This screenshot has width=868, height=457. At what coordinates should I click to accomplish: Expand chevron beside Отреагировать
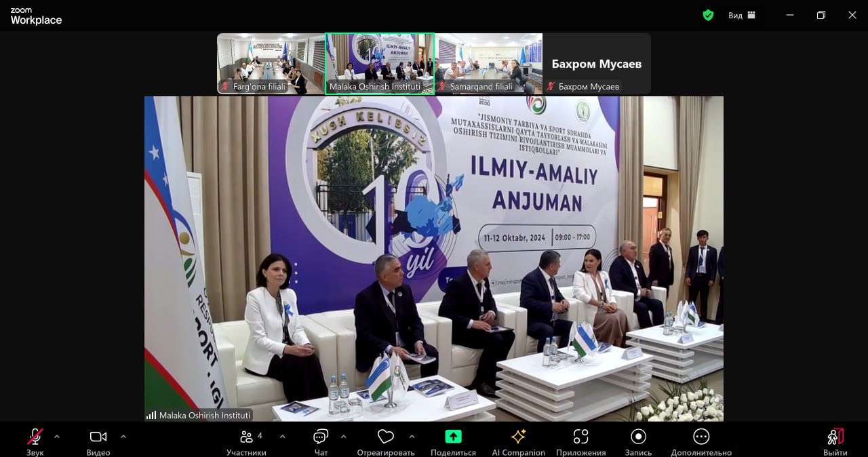tap(412, 437)
